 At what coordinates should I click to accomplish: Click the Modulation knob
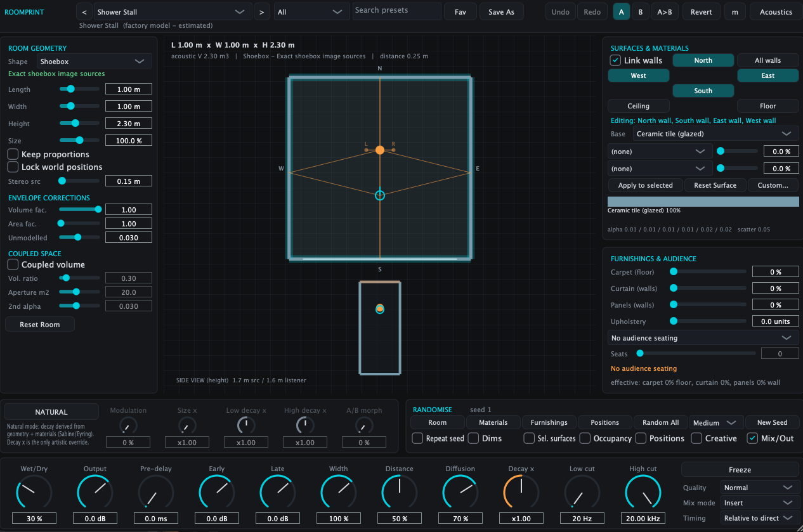(x=128, y=425)
